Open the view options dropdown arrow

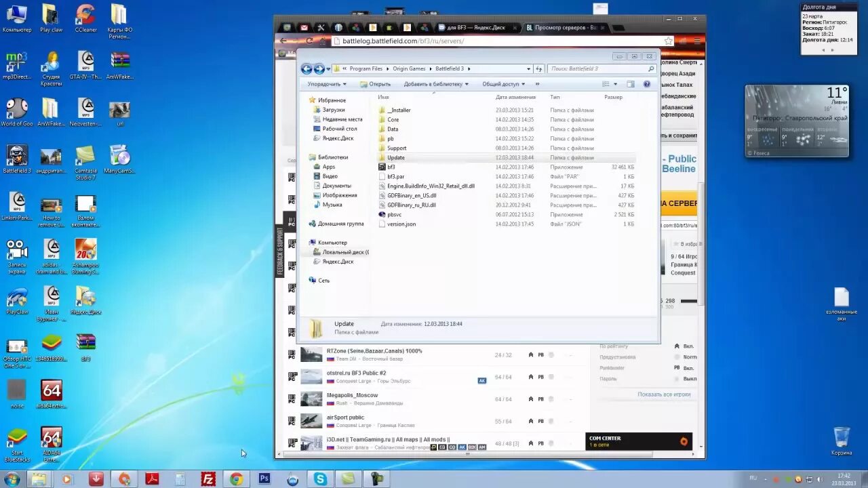pos(615,84)
